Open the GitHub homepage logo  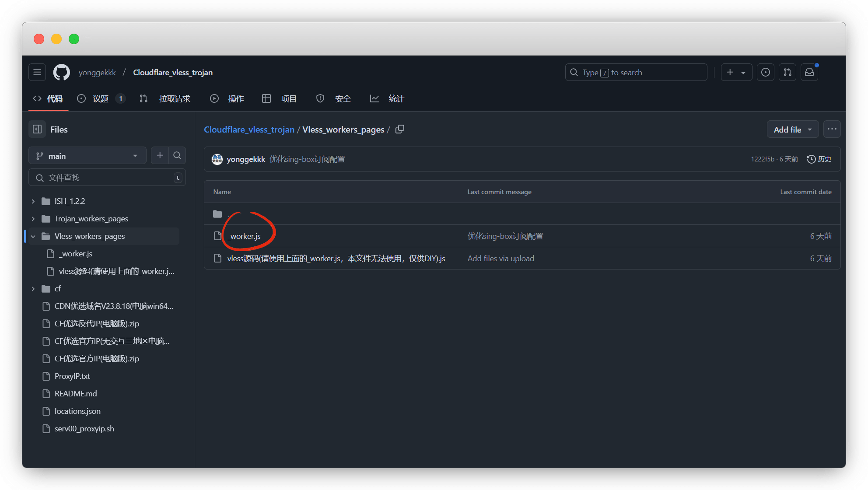pyautogui.click(x=61, y=73)
